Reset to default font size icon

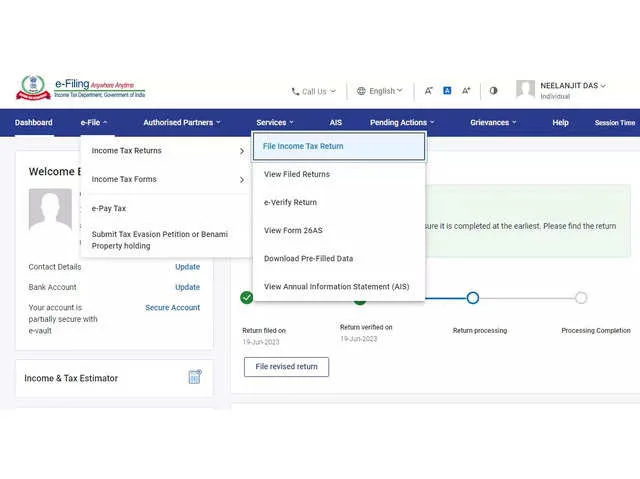[x=447, y=91]
